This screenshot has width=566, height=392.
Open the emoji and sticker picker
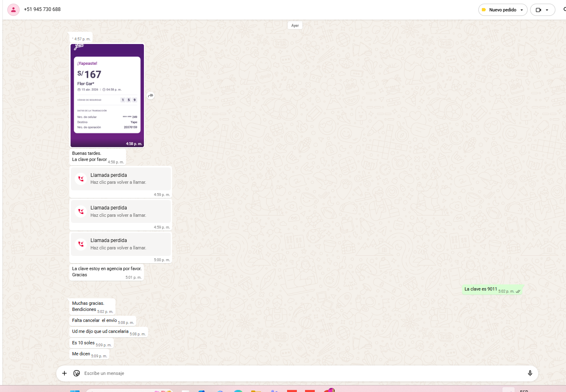coord(77,373)
